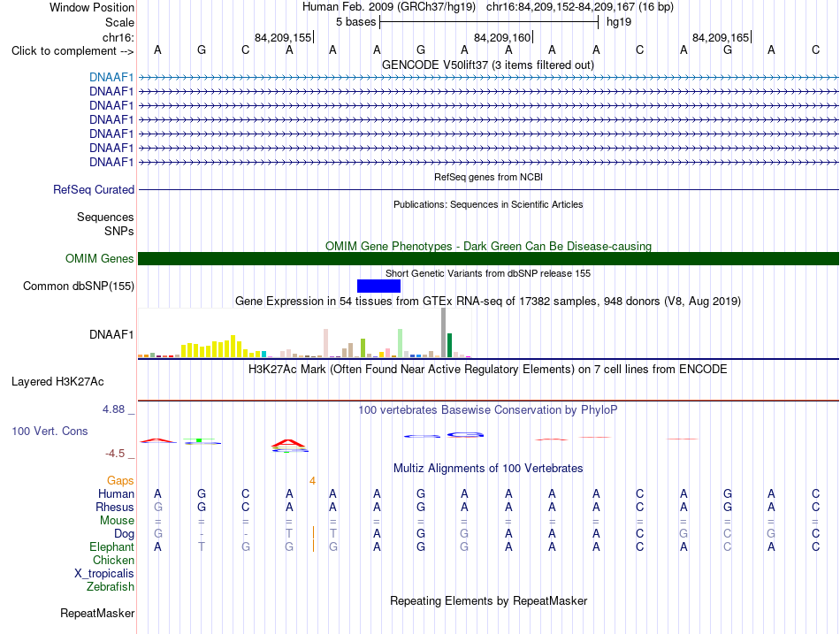The width and height of the screenshot is (840, 634).
Task: Open the 100 Vert. Cons label
Action: (50, 431)
